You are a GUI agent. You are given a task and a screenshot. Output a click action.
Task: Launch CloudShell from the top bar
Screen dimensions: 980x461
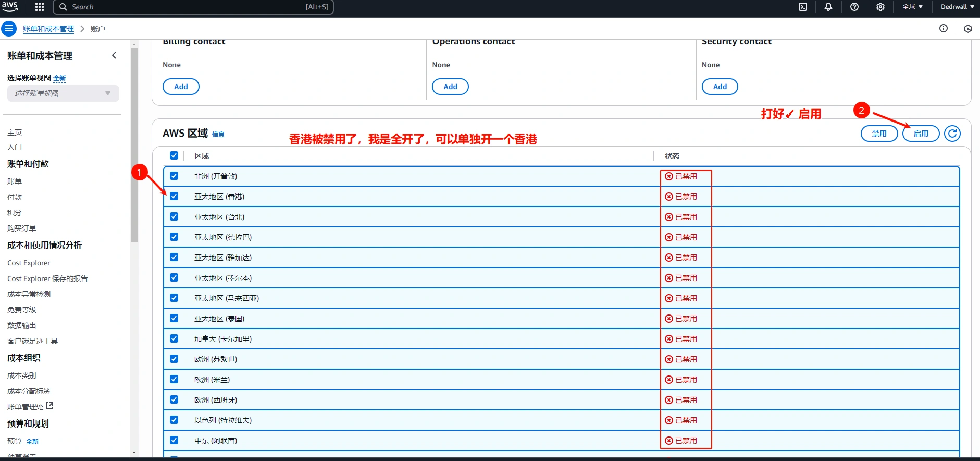tap(803, 7)
